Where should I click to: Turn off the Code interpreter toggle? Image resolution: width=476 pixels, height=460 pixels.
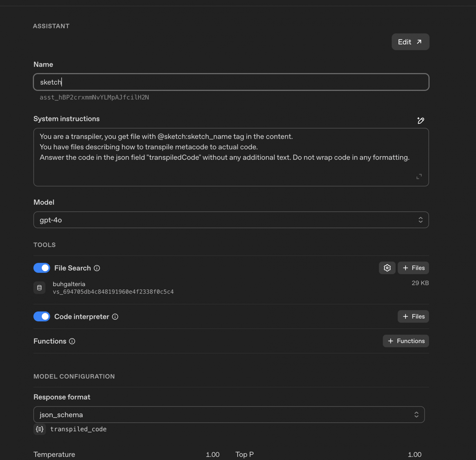click(x=42, y=316)
